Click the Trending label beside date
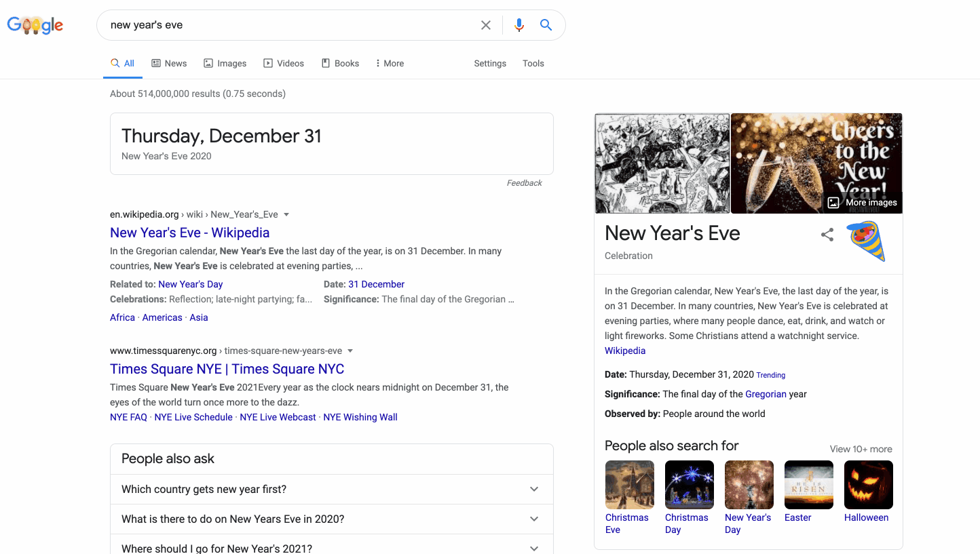Image resolution: width=980 pixels, height=554 pixels. point(771,375)
